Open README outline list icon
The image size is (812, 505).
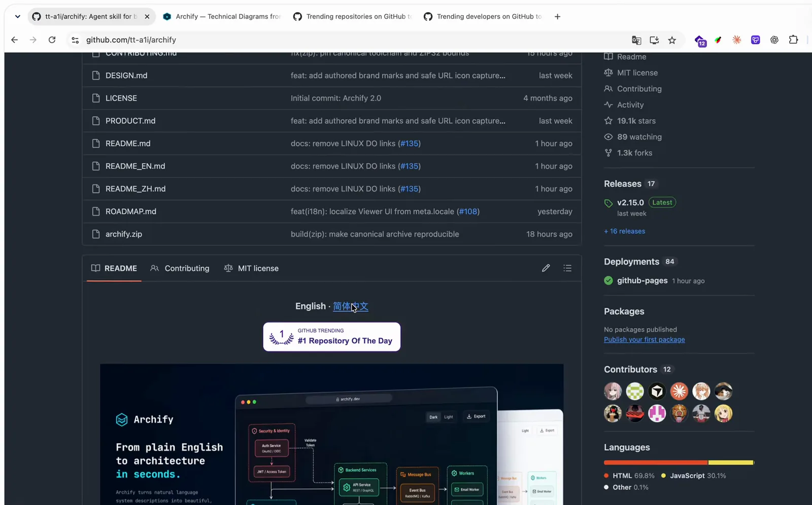click(567, 268)
